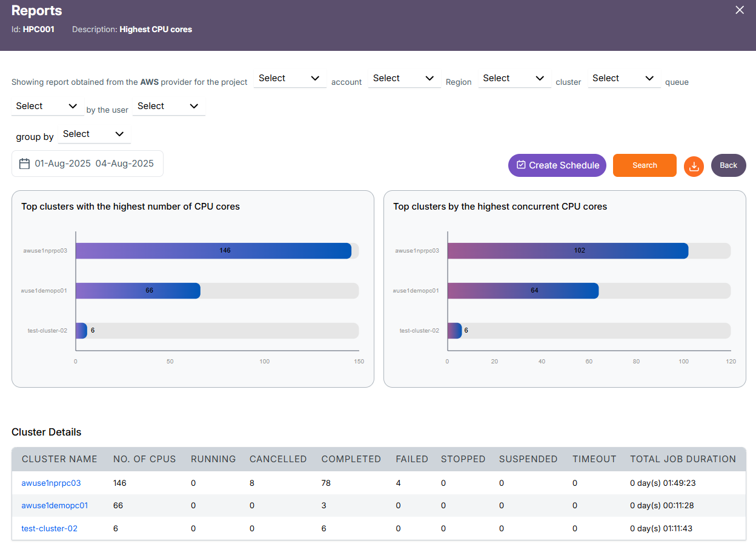Click the cancelled value 8
The width and height of the screenshot is (756, 547).
(252, 483)
